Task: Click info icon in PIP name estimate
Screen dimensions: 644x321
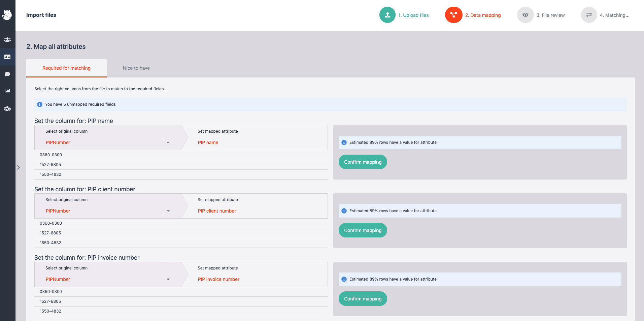Action: (x=344, y=142)
